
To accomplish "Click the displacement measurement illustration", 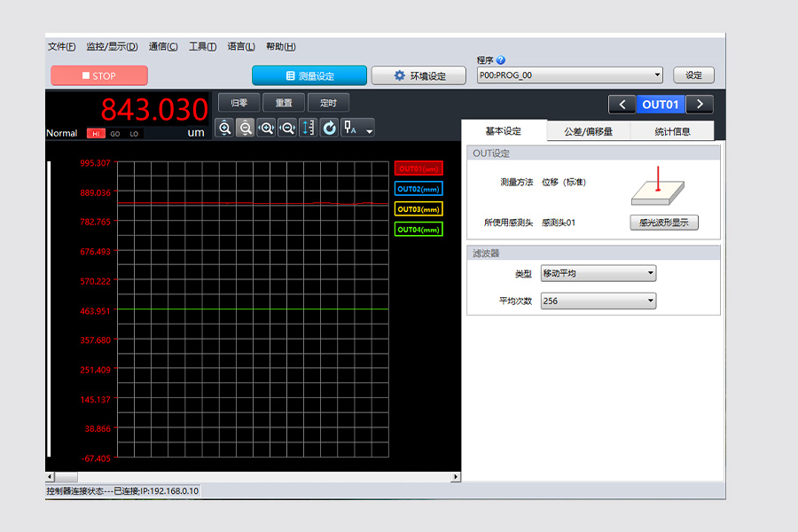I will pyautogui.click(x=658, y=186).
